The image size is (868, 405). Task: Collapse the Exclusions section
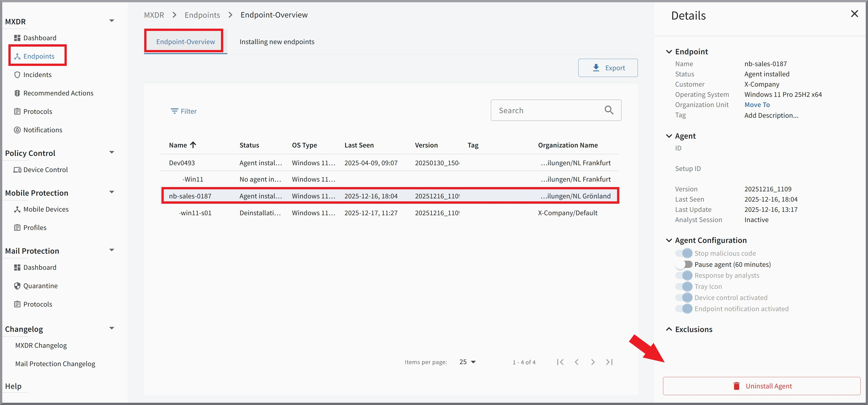[x=669, y=329]
